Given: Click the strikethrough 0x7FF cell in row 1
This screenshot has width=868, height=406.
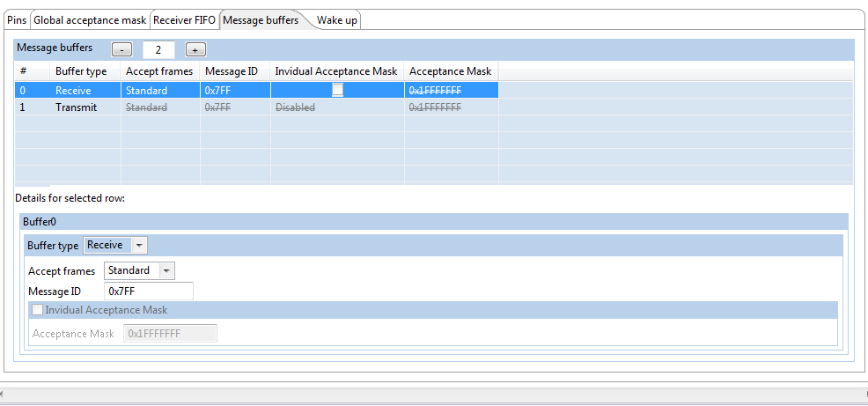Looking at the screenshot, I should coord(235,107).
